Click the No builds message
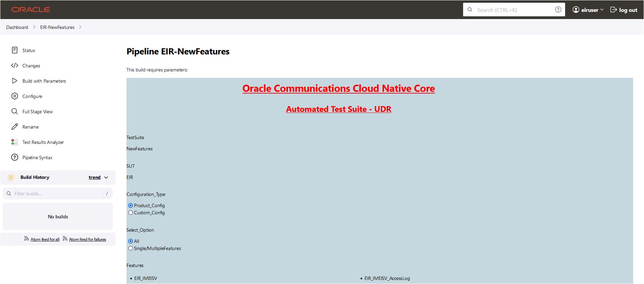The image size is (644, 284). (58, 217)
